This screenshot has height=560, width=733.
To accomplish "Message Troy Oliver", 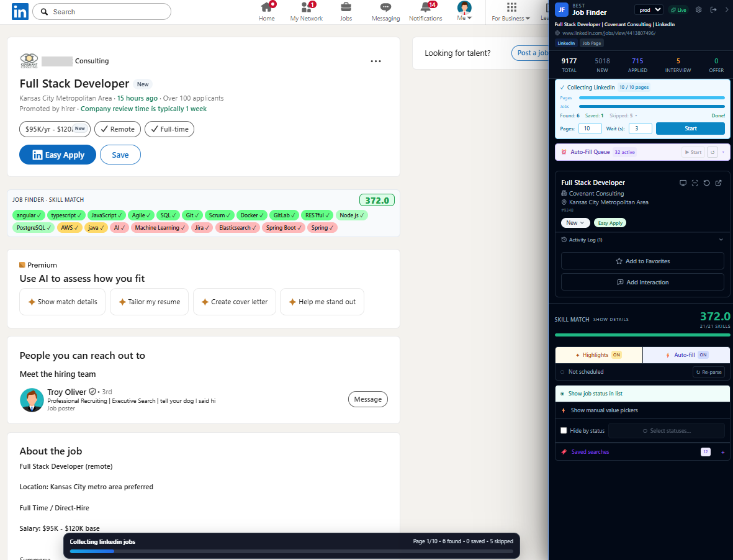I will pyautogui.click(x=368, y=399).
